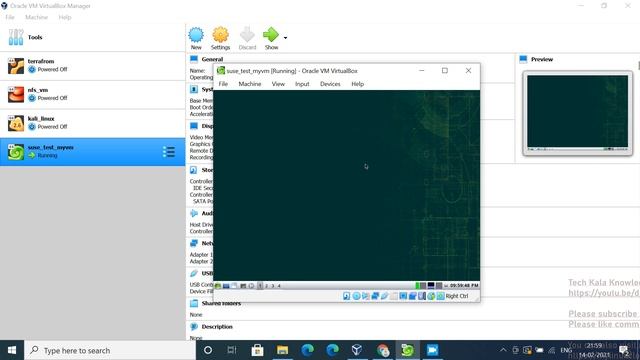Image resolution: width=640 pixels, height=360 pixels.
Task: Click network indicator in VM status bar
Action: click(375, 296)
